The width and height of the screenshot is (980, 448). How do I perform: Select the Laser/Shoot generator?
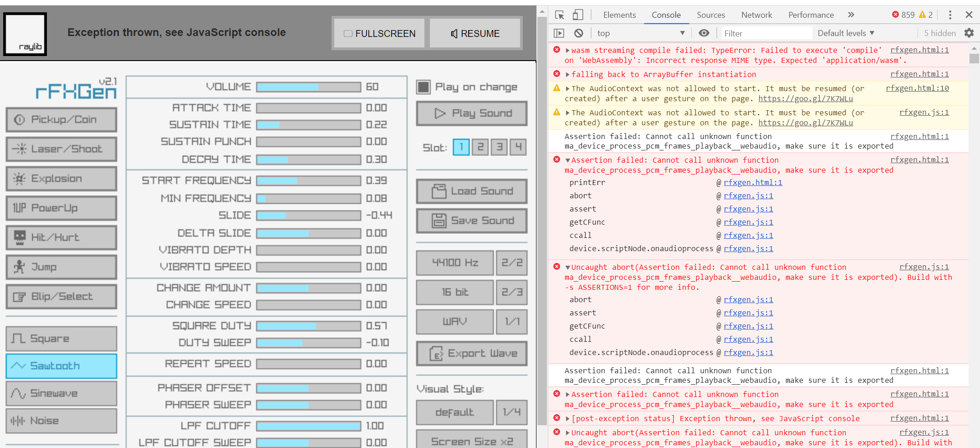61,149
